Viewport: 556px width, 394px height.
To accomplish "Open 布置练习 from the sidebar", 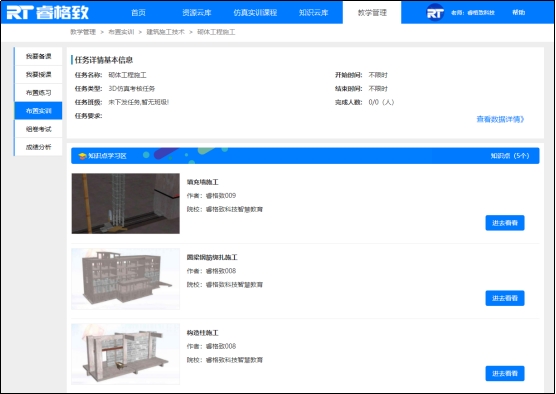I will (38, 93).
